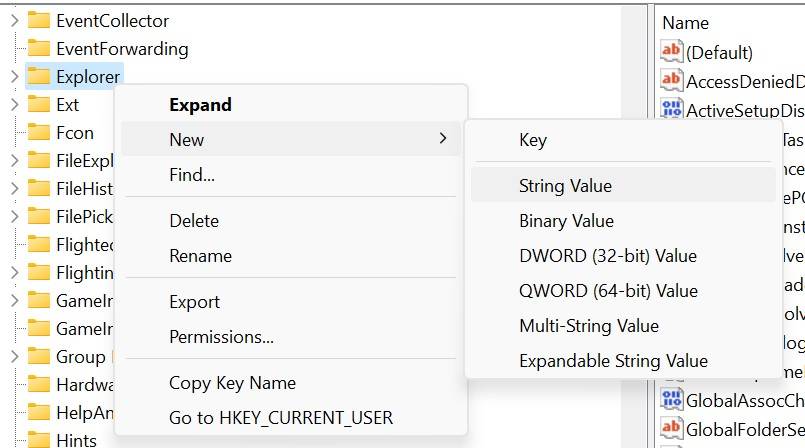The image size is (805, 448).
Task: Click the Group folder icon
Action: [39, 356]
